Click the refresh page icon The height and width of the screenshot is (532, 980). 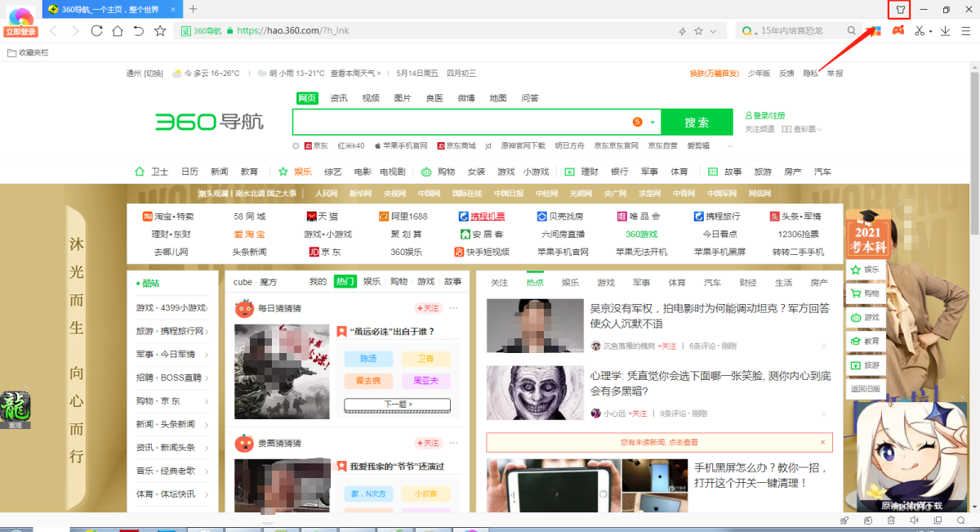coord(96,31)
